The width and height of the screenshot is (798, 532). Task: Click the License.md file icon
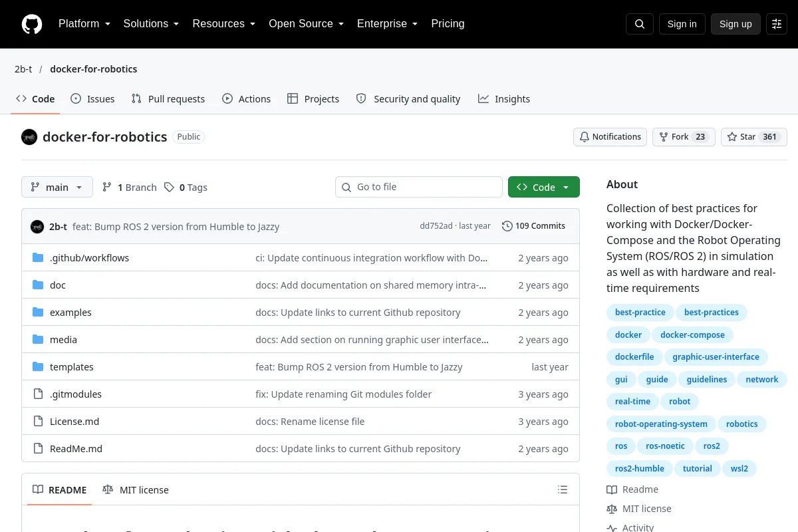pos(38,422)
